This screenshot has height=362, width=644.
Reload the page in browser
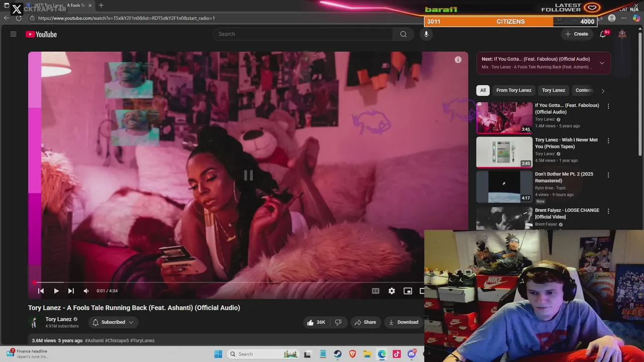19,18
